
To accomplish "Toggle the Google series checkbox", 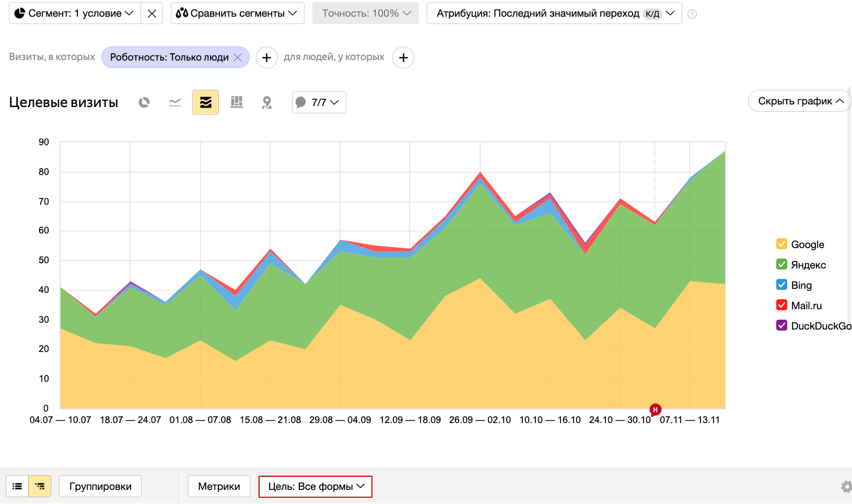I will [781, 244].
